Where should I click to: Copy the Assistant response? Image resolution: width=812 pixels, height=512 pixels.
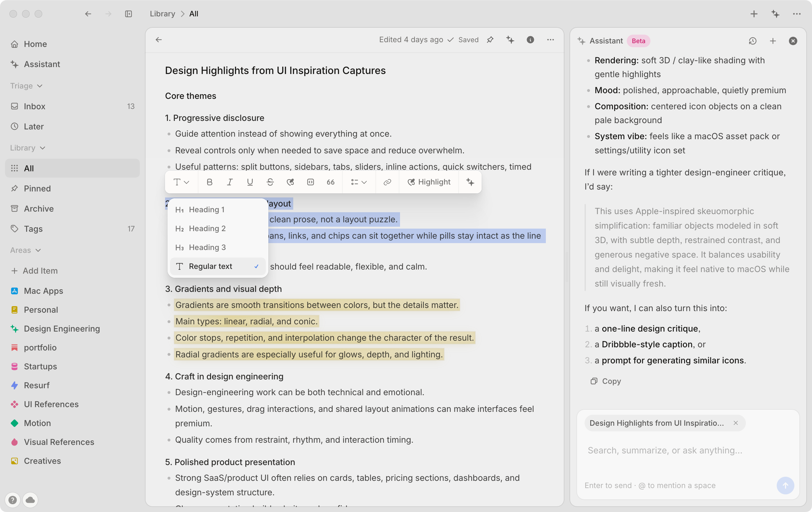[x=606, y=381]
